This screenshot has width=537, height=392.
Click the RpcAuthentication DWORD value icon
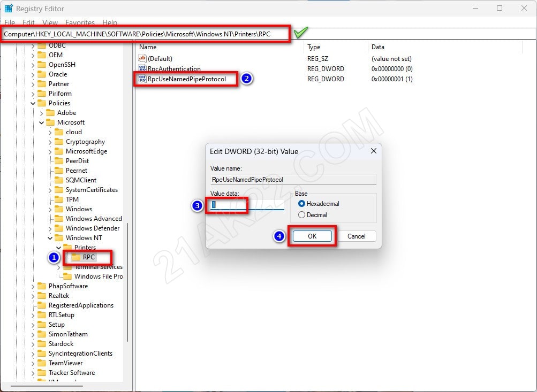pos(142,69)
